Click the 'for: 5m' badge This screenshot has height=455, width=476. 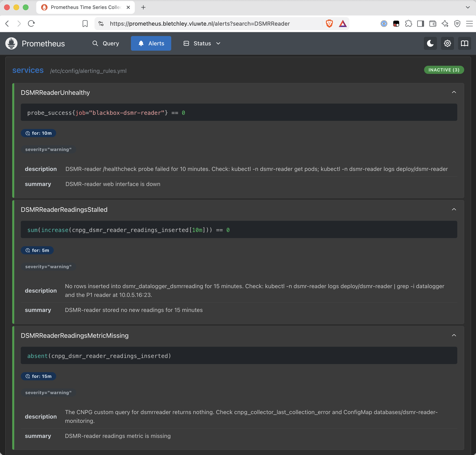tap(37, 250)
